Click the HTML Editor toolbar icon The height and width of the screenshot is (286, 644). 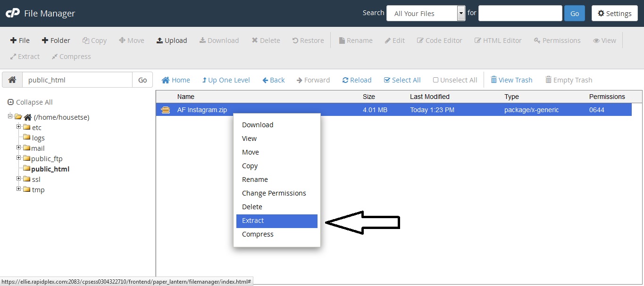click(x=498, y=40)
